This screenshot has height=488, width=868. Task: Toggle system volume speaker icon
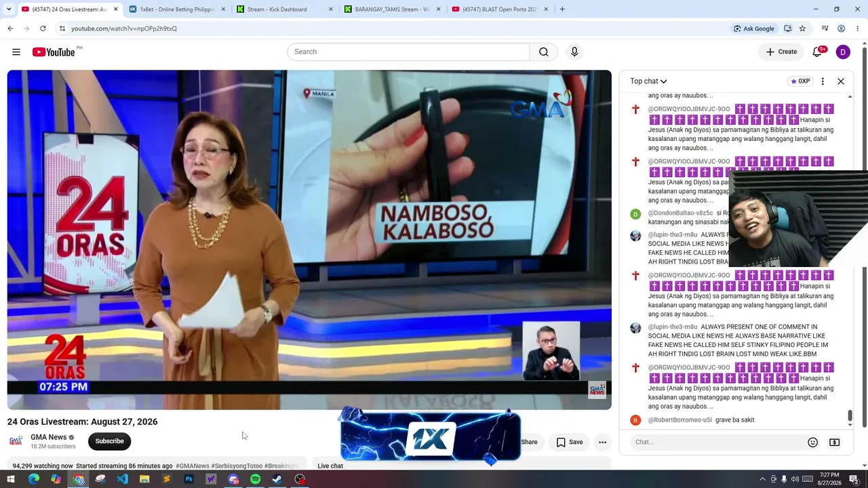(x=795, y=479)
